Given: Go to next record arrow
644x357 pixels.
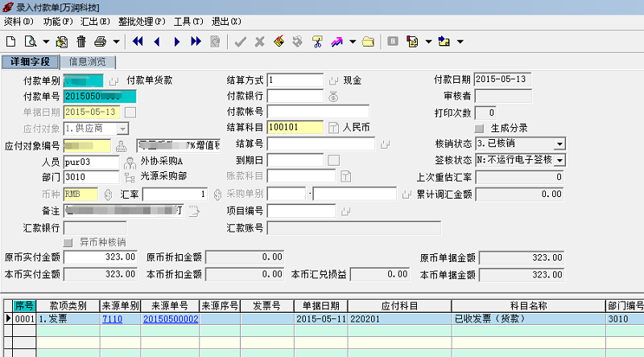Looking at the screenshot, I should tap(176, 42).
